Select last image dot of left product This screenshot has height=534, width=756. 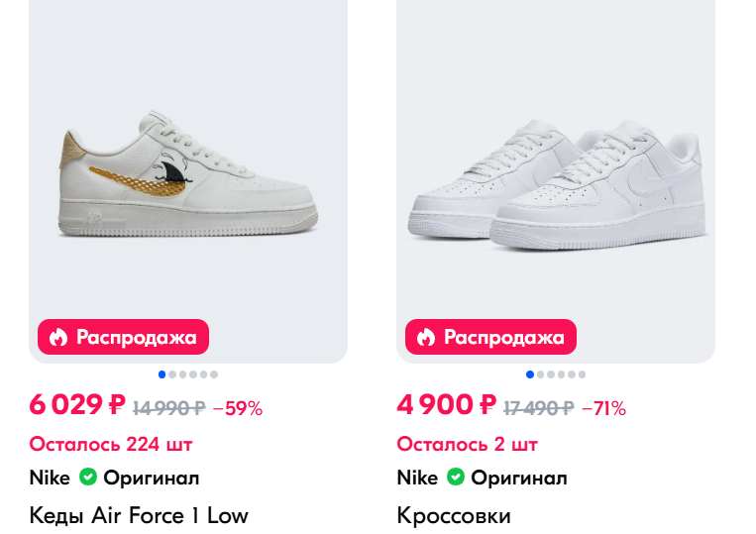(214, 374)
